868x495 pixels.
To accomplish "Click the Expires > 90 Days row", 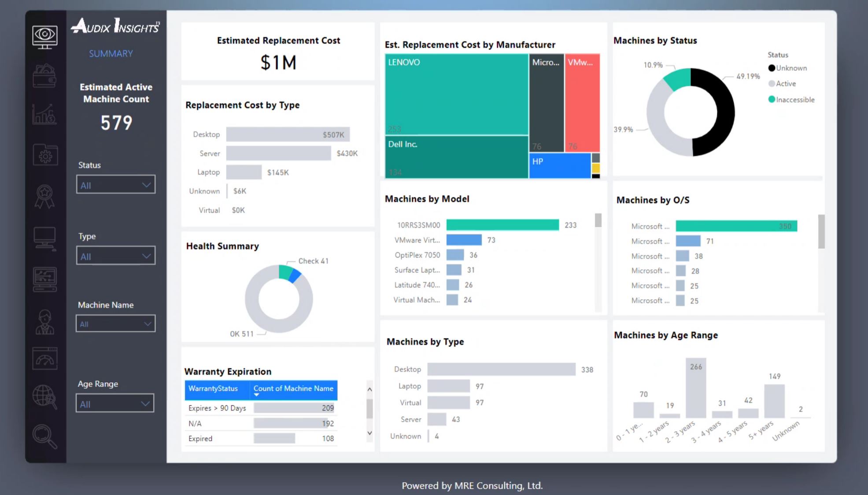I will point(261,408).
